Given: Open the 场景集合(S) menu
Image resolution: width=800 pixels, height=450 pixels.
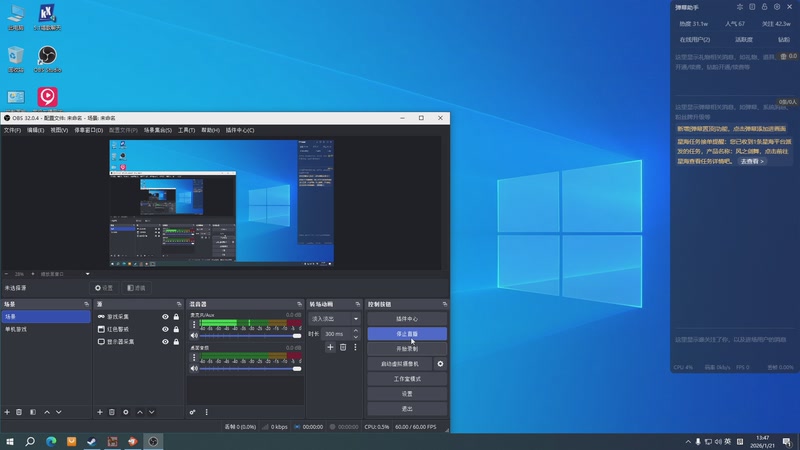Looking at the screenshot, I should point(158,130).
